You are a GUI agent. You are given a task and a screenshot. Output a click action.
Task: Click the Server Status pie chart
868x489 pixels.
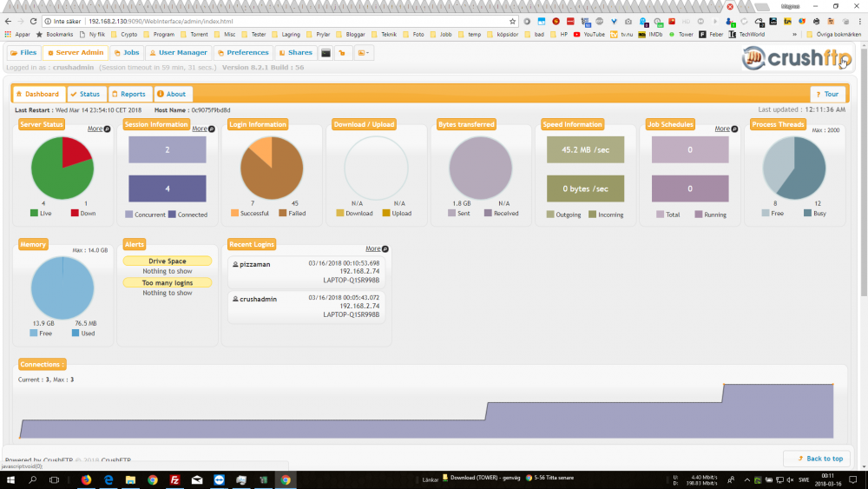(x=62, y=168)
